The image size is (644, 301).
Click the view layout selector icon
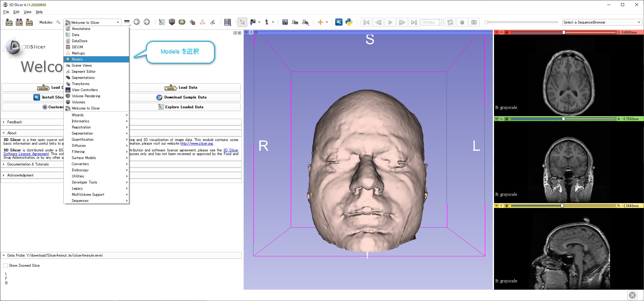point(228,22)
